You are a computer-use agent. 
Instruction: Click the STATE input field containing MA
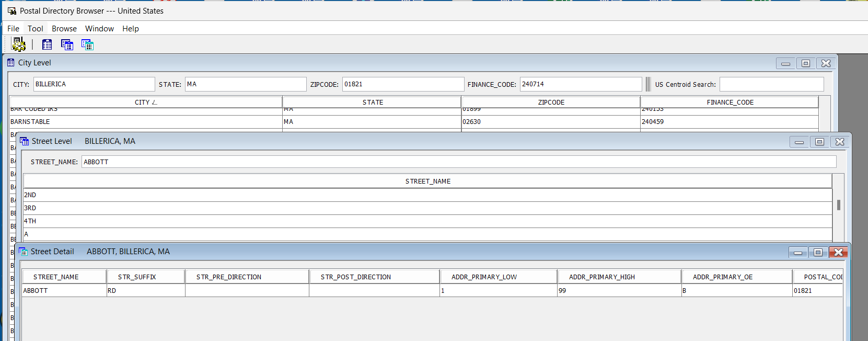246,84
